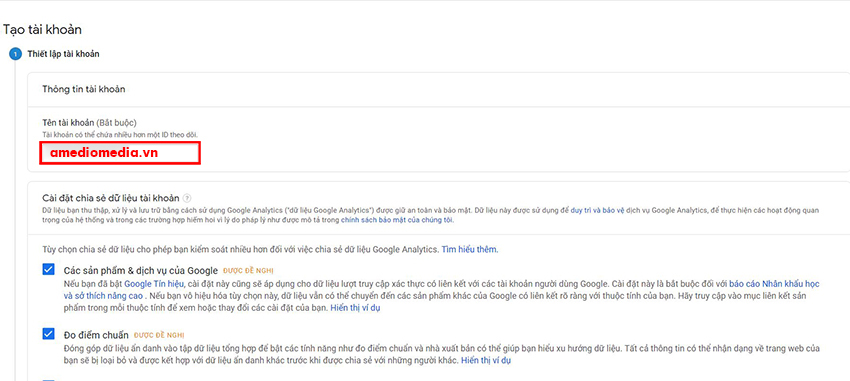This screenshot has width=850, height=381.
Task: Click the Tạo tài khoản page title
Action: 42,30
